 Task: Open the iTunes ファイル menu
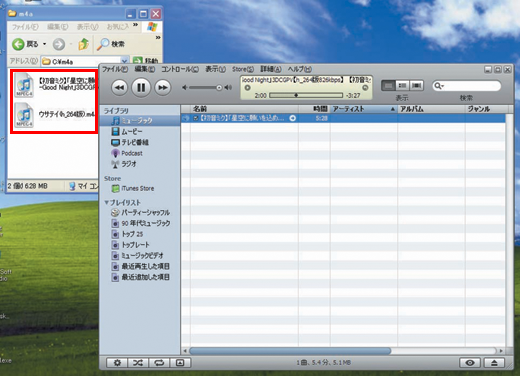point(115,69)
